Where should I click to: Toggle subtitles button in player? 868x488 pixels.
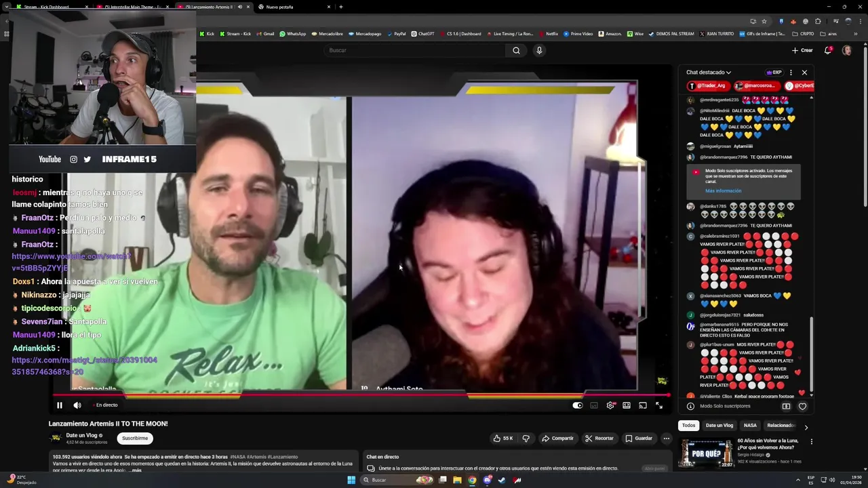(594, 405)
